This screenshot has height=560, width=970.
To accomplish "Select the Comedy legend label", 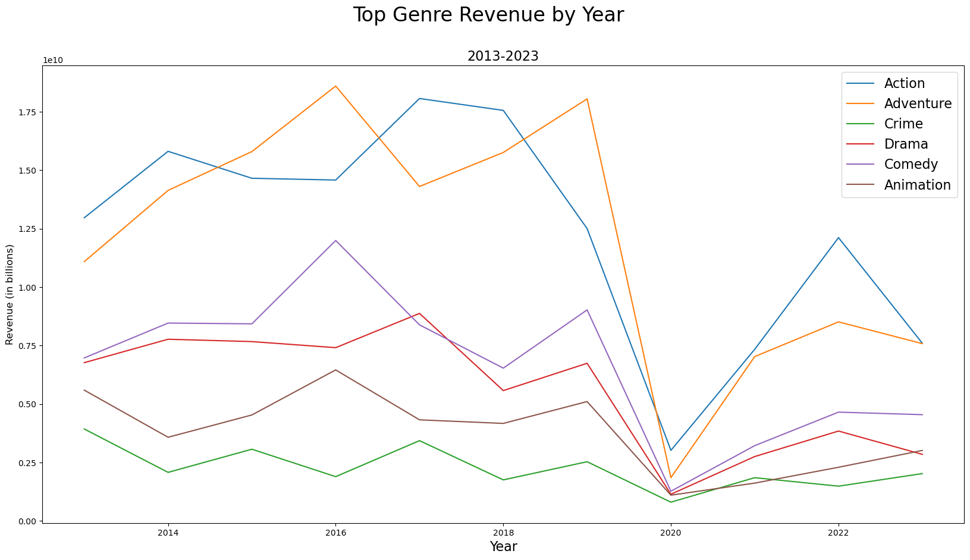I will [x=911, y=164].
